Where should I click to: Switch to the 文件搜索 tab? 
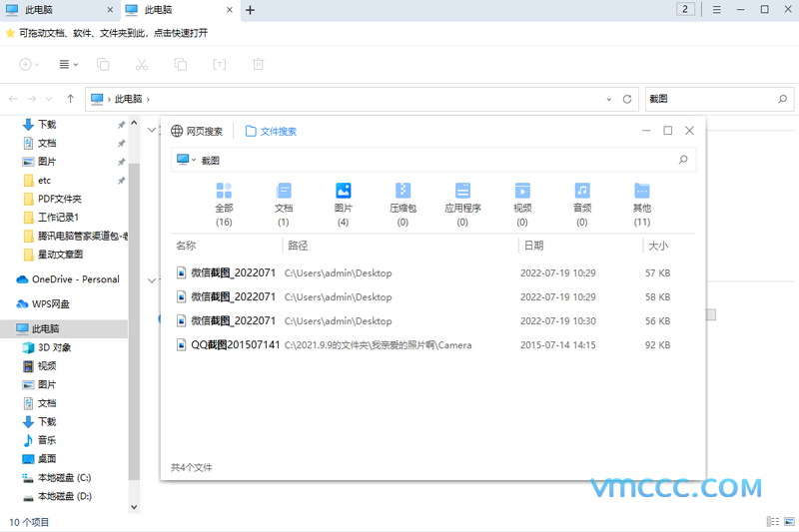(x=271, y=131)
